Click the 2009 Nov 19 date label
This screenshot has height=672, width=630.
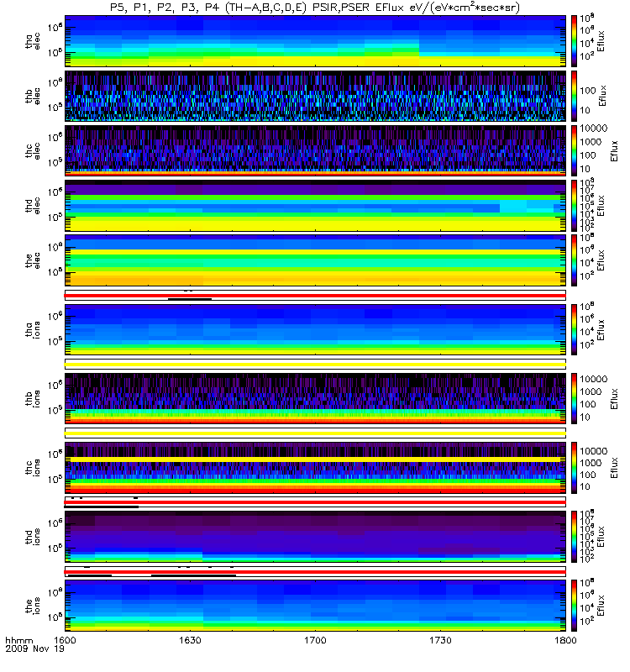[34, 648]
